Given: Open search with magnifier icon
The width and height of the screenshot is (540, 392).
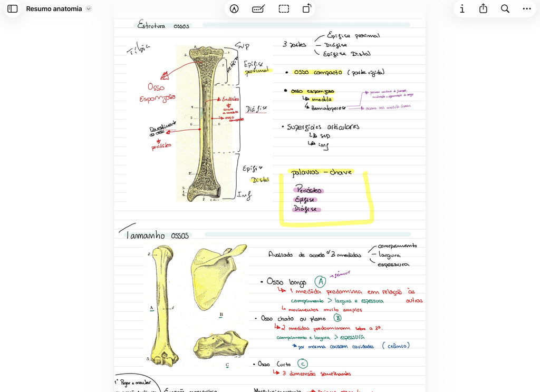Looking at the screenshot, I should (505, 9).
